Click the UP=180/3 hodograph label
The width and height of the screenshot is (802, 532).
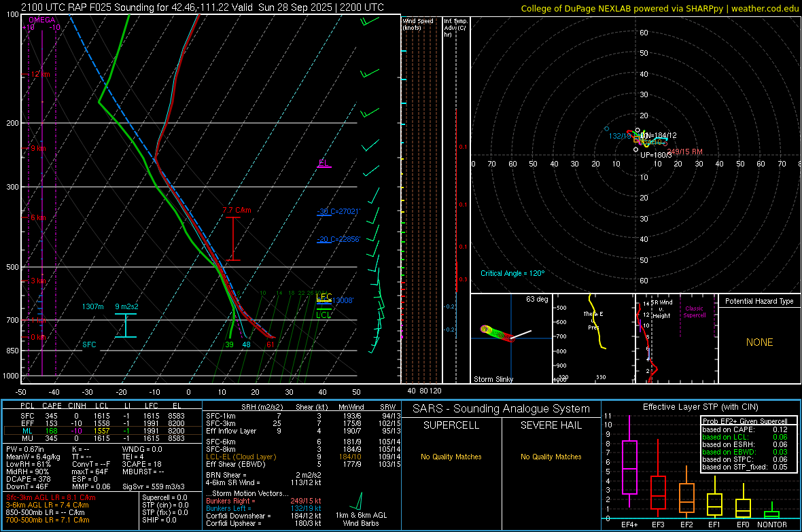pyautogui.click(x=657, y=155)
